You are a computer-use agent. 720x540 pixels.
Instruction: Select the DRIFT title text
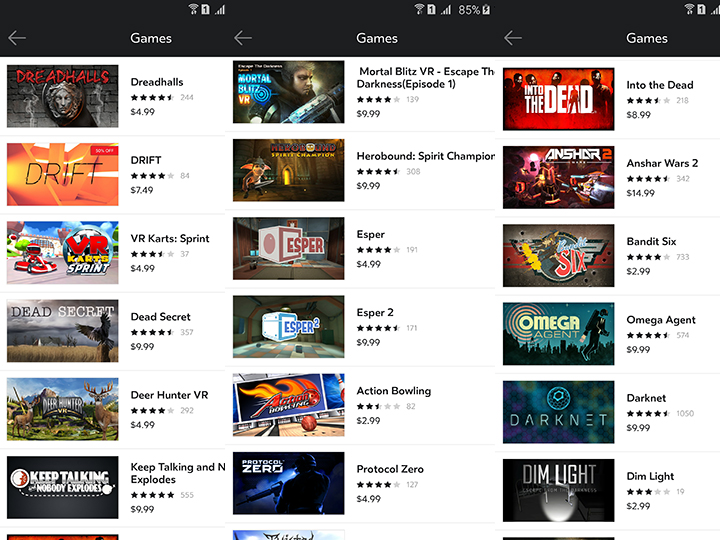pyautogui.click(x=146, y=160)
